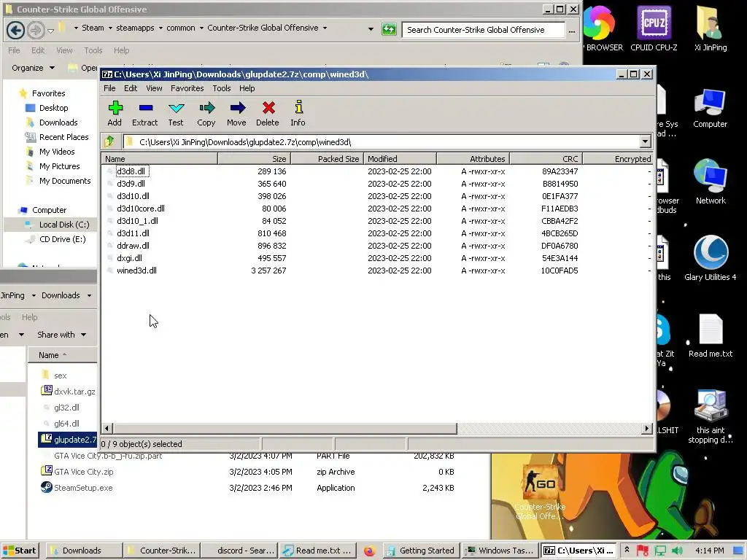
Task: Select the Network desktop icon
Action: pyautogui.click(x=711, y=182)
